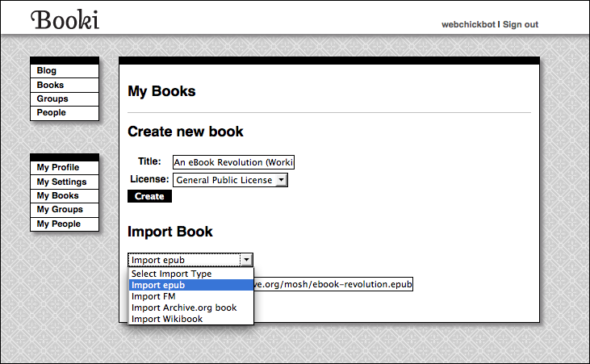Navigate to the People page

(x=51, y=112)
